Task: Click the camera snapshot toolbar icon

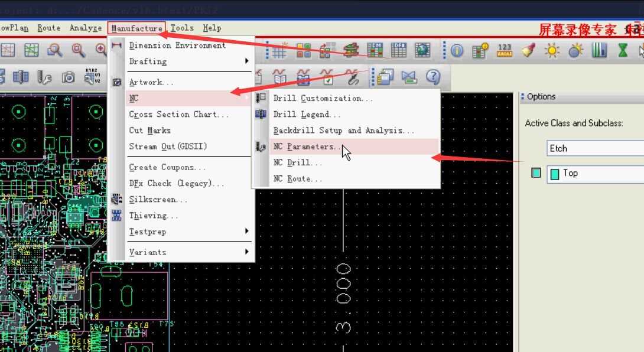Action: tap(68, 77)
